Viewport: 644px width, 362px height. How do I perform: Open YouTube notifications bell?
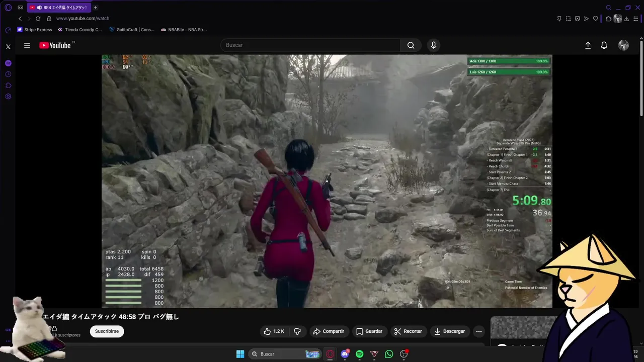pyautogui.click(x=604, y=45)
